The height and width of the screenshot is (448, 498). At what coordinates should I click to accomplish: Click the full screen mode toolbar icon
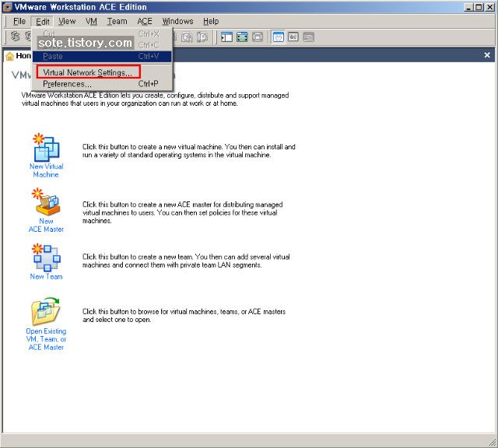(242, 37)
